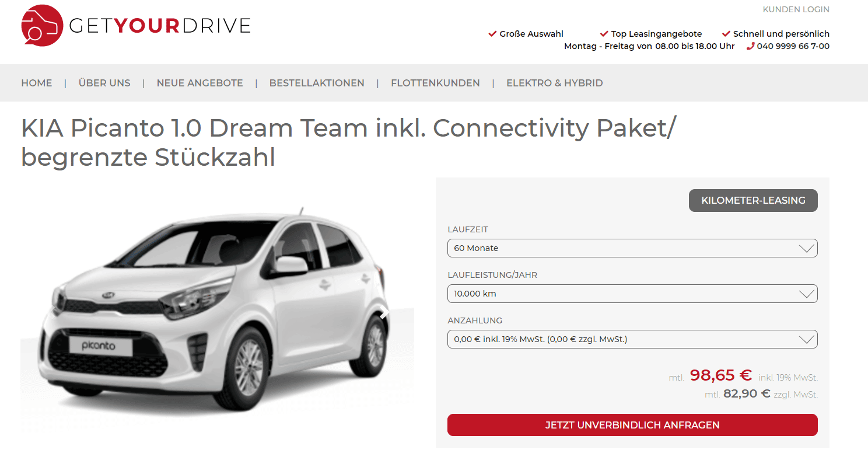Click the checkmark icon beside Top Leasingangebote
868x460 pixels.
point(604,34)
